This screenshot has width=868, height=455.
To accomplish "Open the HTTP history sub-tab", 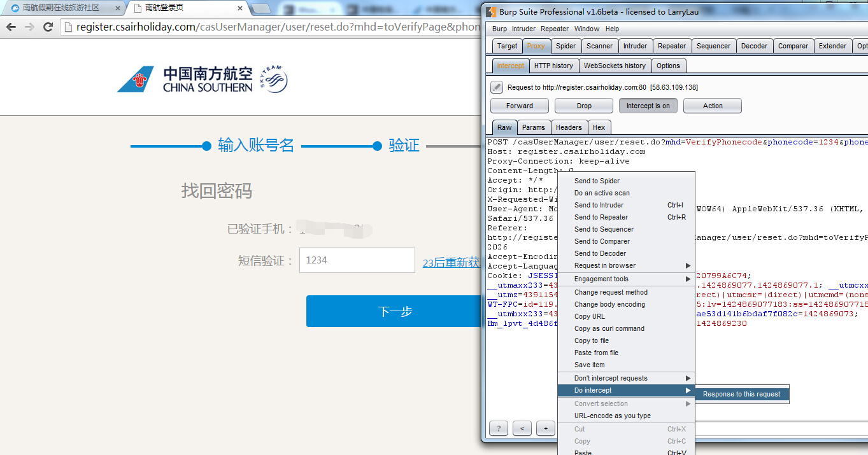I will [x=553, y=66].
